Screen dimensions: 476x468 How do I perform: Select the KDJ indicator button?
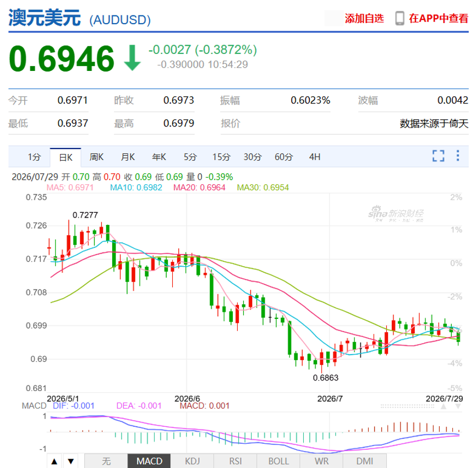click(193, 461)
